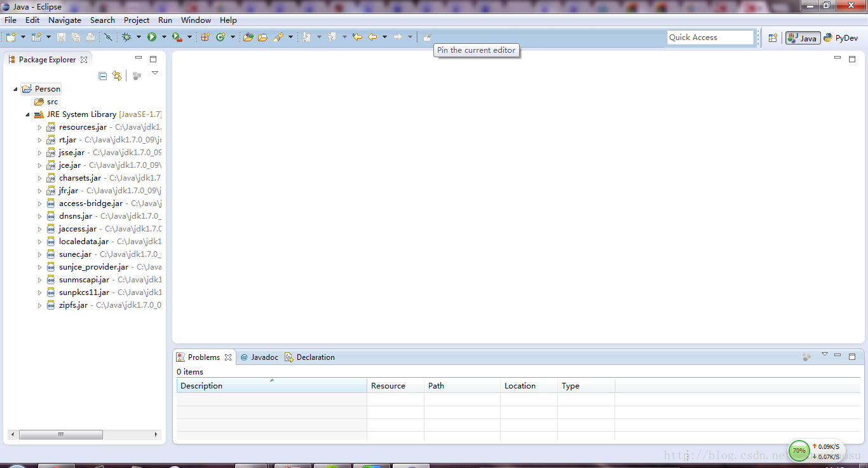868x468 pixels.
Task: Open the Project menu
Action: pos(137,20)
